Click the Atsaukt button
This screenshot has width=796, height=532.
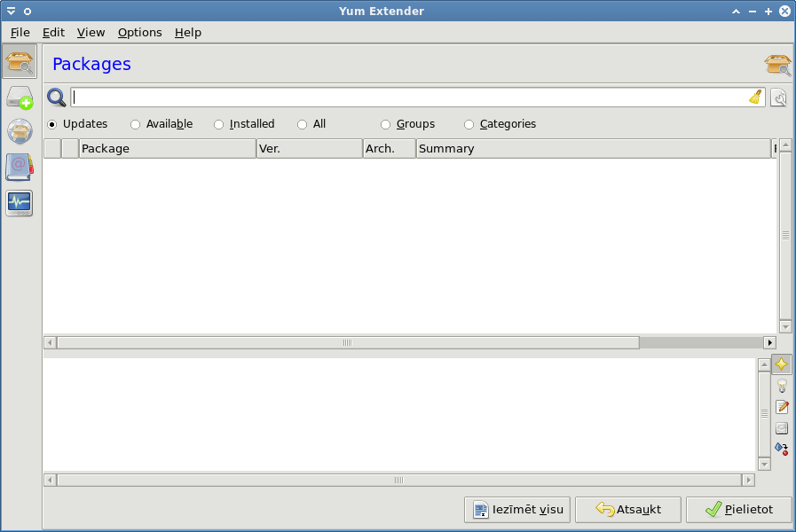tap(628, 509)
